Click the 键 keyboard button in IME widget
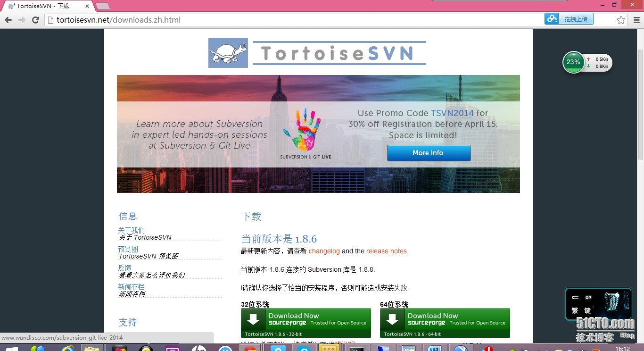644x351 pixels. tap(588, 310)
